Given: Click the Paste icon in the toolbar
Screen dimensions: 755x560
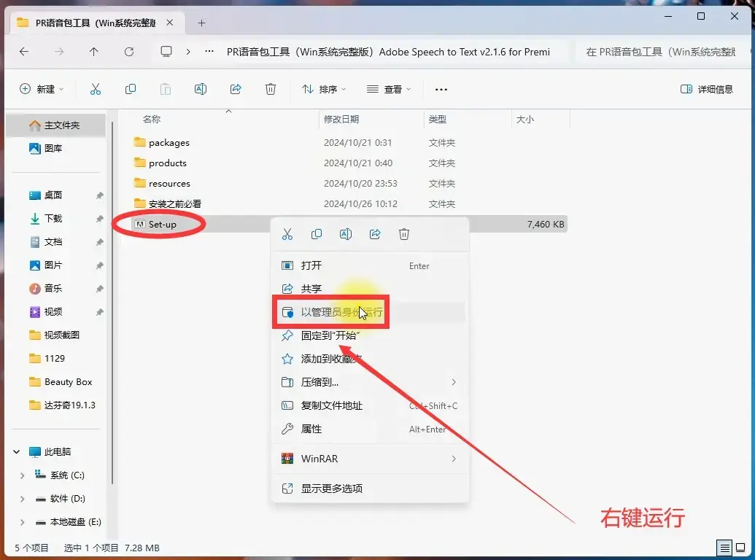Looking at the screenshot, I should 166,88.
